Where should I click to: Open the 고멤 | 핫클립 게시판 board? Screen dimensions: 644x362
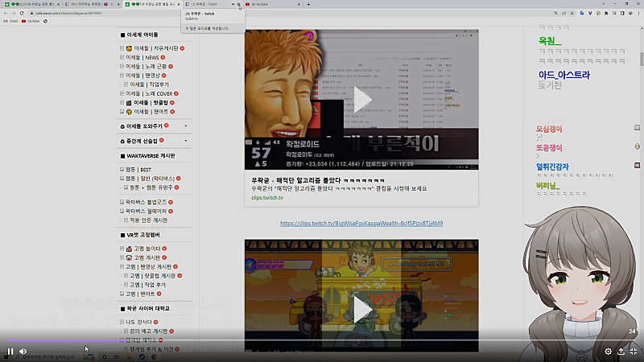tap(153, 276)
